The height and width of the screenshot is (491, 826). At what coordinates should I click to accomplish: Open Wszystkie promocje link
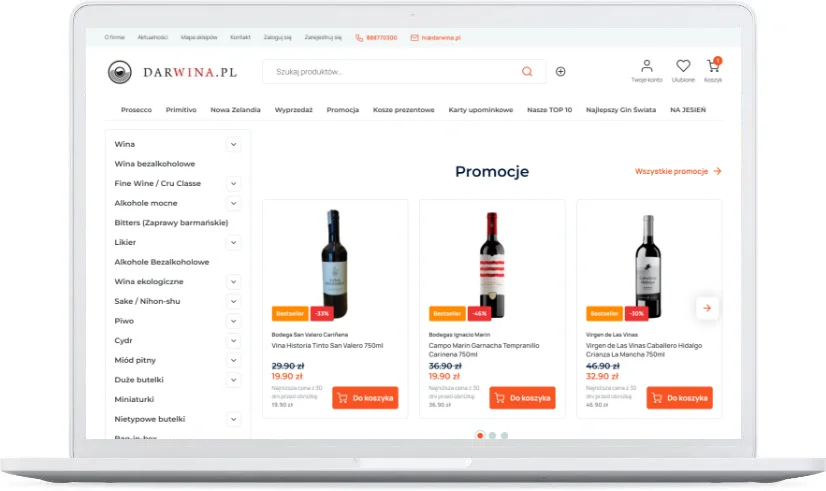678,171
